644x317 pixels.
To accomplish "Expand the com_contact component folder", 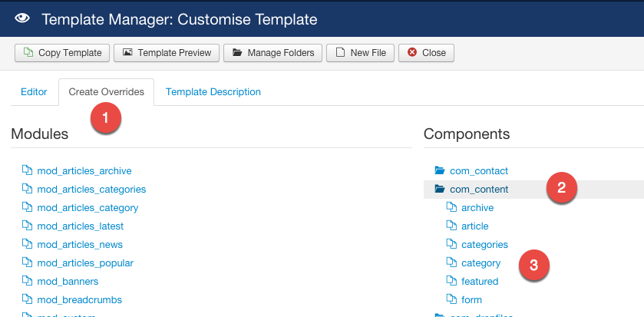I will pyautogui.click(x=479, y=171).
